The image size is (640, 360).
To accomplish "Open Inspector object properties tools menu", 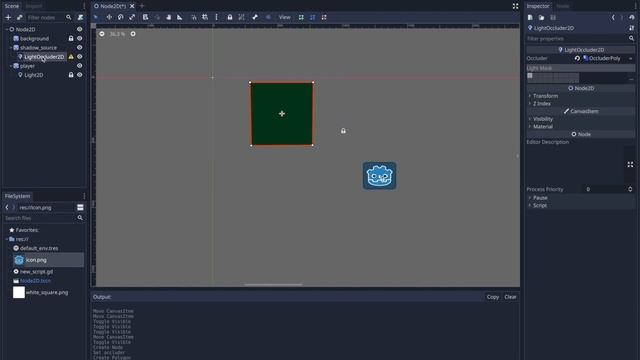I will [x=631, y=28].
